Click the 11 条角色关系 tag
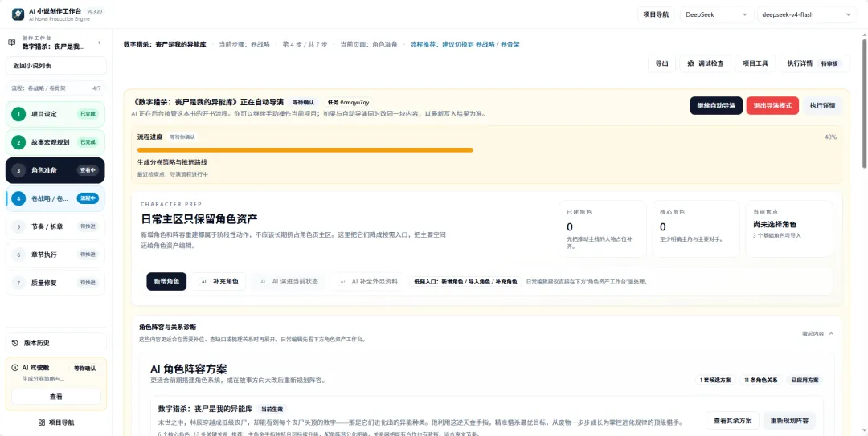The image size is (868, 436). point(760,380)
